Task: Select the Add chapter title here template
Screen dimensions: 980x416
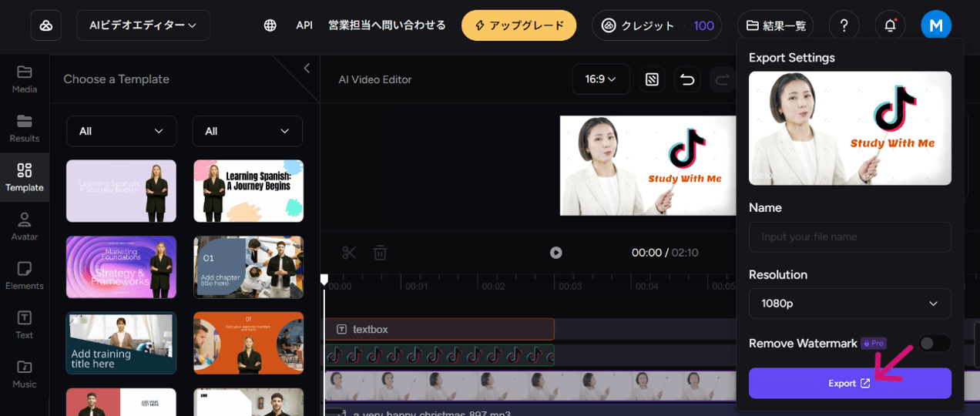Action: 248,267
